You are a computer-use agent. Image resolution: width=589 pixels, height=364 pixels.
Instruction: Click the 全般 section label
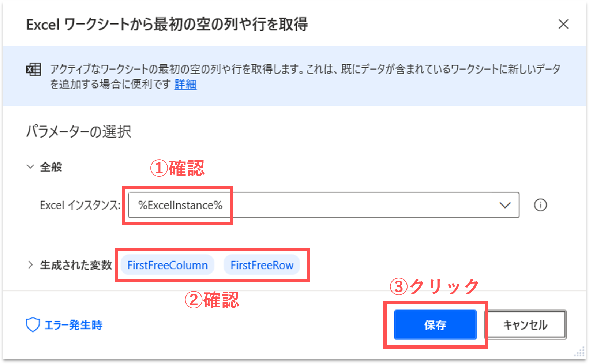pos(51,167)
